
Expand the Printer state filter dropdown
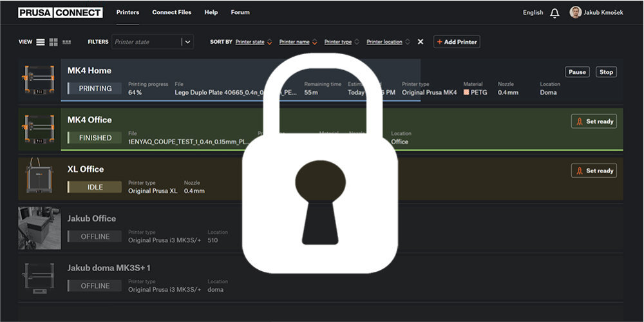pos(187,42)
